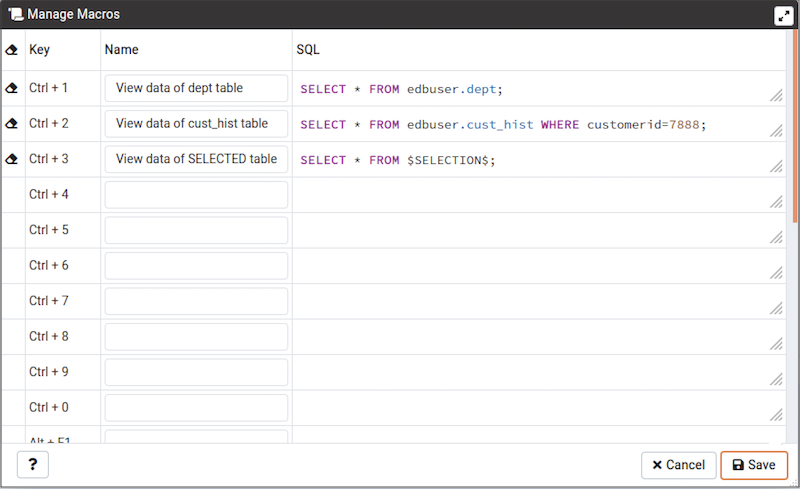
Task: Click resize handle of Ctrl + 3 SQL box
Action: [776, 166]
